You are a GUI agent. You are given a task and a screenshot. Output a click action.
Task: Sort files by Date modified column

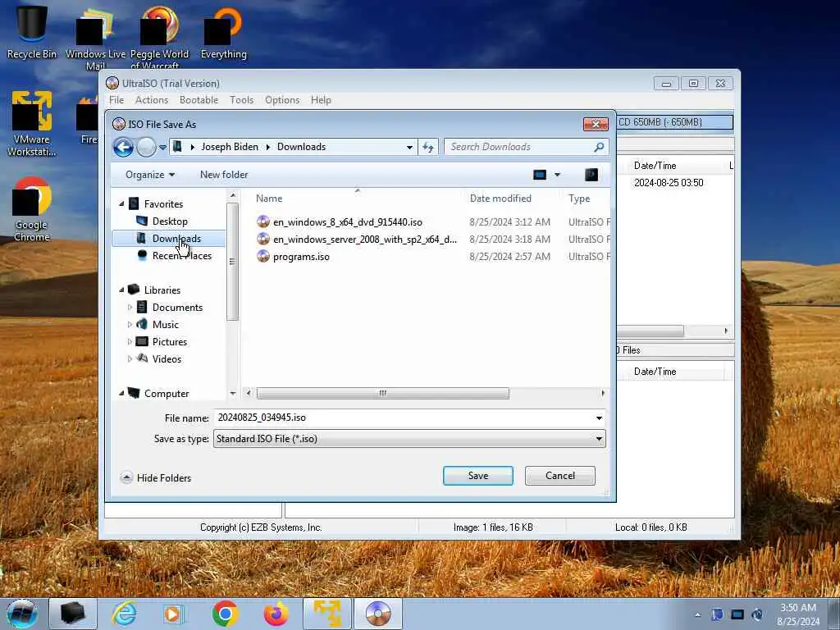point(500,199)
